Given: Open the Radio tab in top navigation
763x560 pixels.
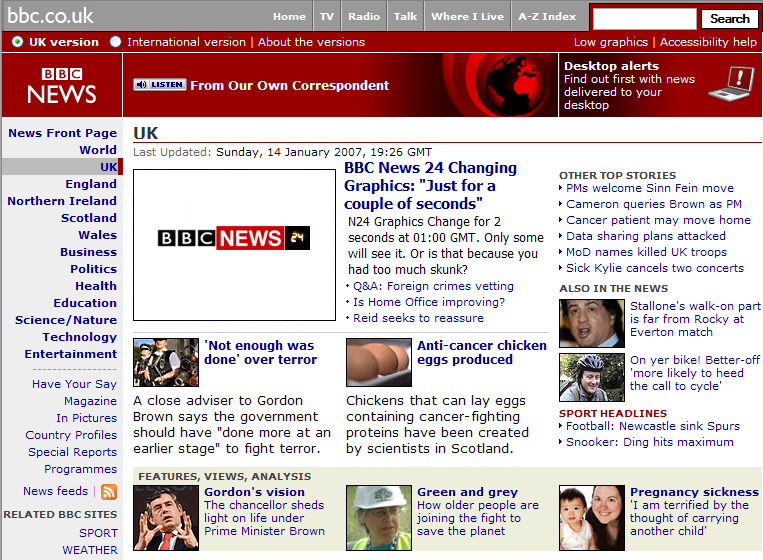Looking at the screenshot, I should pos(364,16).
